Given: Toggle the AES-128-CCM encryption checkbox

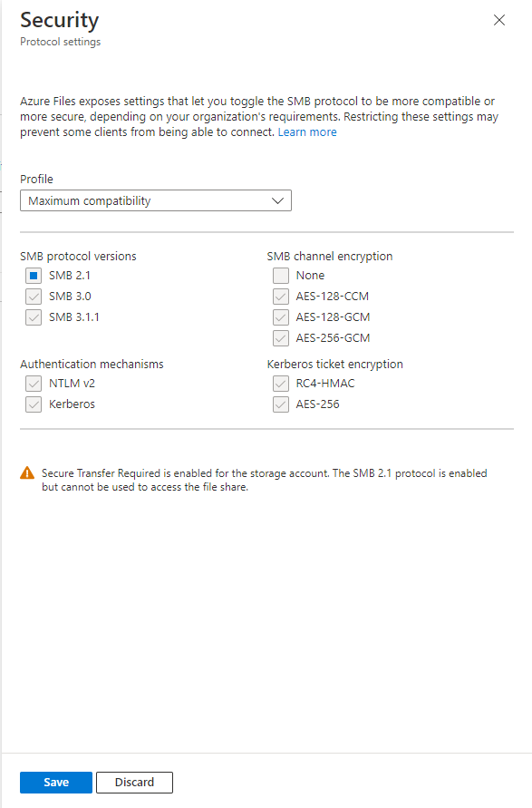Looking at the screenshot, I should [280, 296].
